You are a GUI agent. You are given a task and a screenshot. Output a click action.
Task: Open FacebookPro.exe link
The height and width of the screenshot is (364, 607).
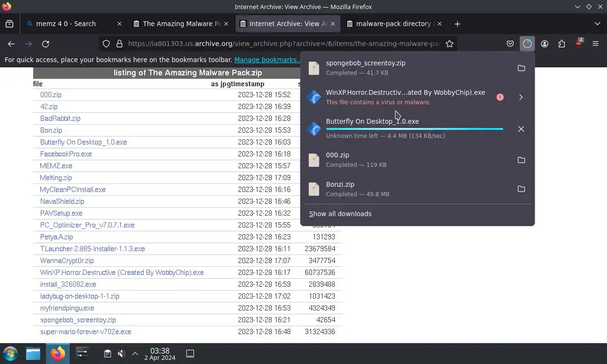(x=66, y=154)
